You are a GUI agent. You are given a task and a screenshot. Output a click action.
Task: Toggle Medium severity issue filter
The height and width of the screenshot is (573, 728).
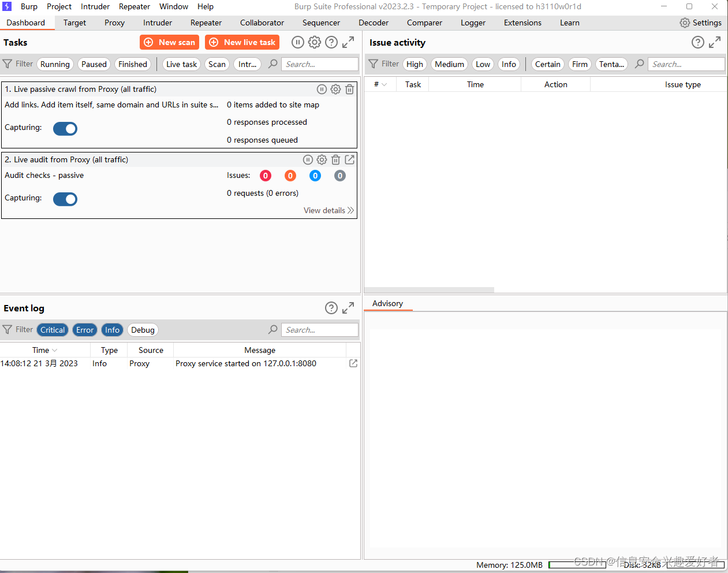449,64
